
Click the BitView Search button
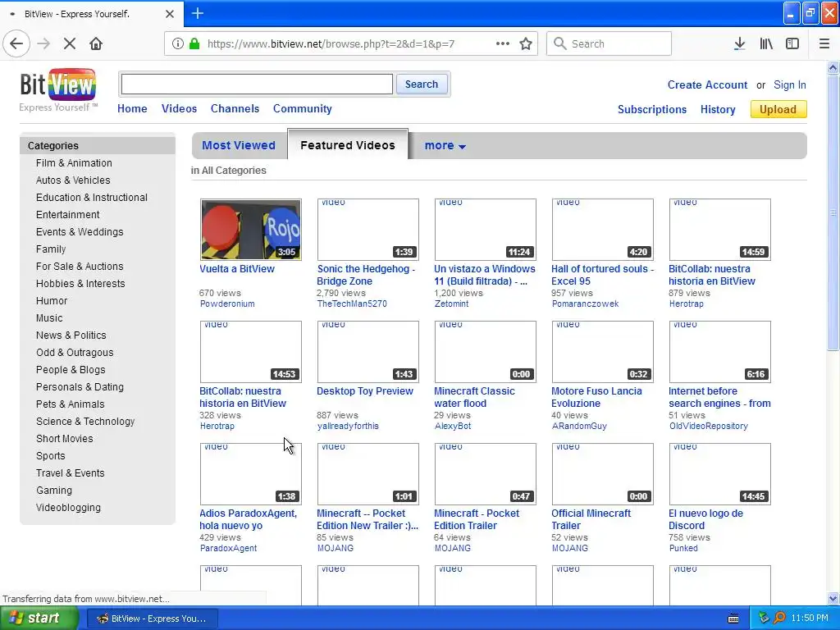pyautogui.click(x=422, y=84)
